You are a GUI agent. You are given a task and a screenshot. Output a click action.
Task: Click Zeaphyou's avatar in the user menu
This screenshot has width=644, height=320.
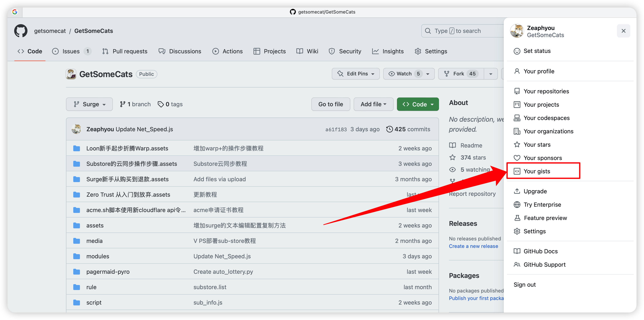tap(517, 31)
